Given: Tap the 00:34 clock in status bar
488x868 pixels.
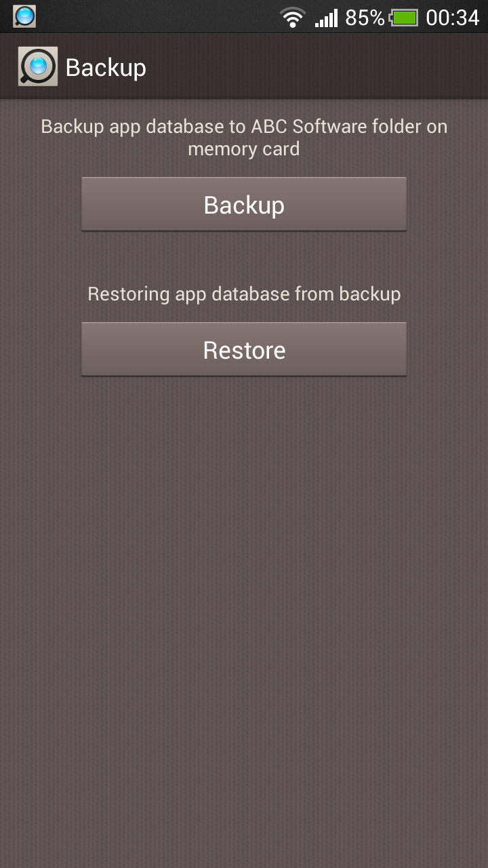Looking at the screenshot, I should pos(452,18).
